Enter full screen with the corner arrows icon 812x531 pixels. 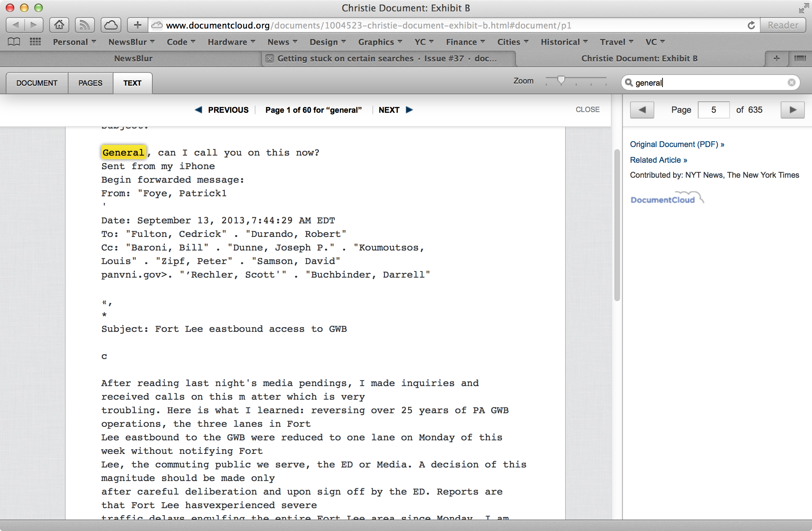click(x=803, y=8)
